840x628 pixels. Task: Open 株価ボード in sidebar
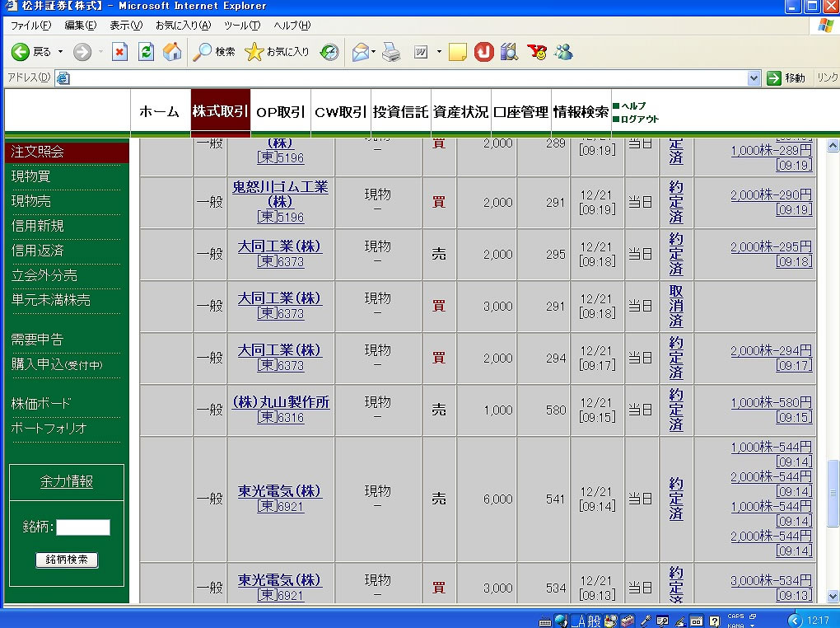(x=40, y=403)
